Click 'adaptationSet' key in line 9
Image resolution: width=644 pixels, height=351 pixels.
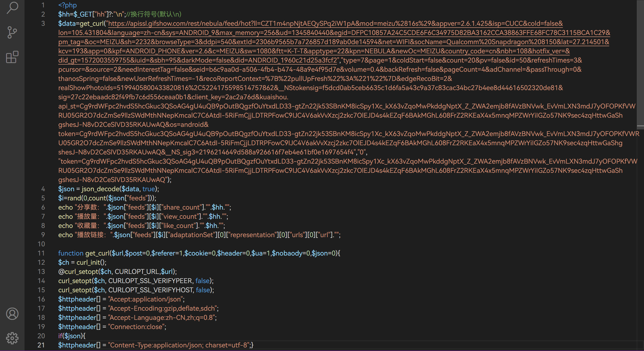[191, 235]
